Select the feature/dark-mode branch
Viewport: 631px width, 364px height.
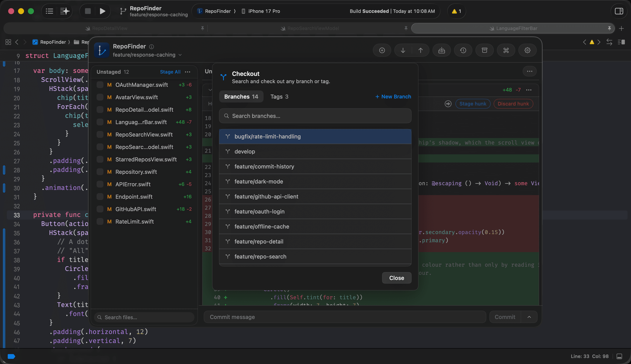[315, 182]
